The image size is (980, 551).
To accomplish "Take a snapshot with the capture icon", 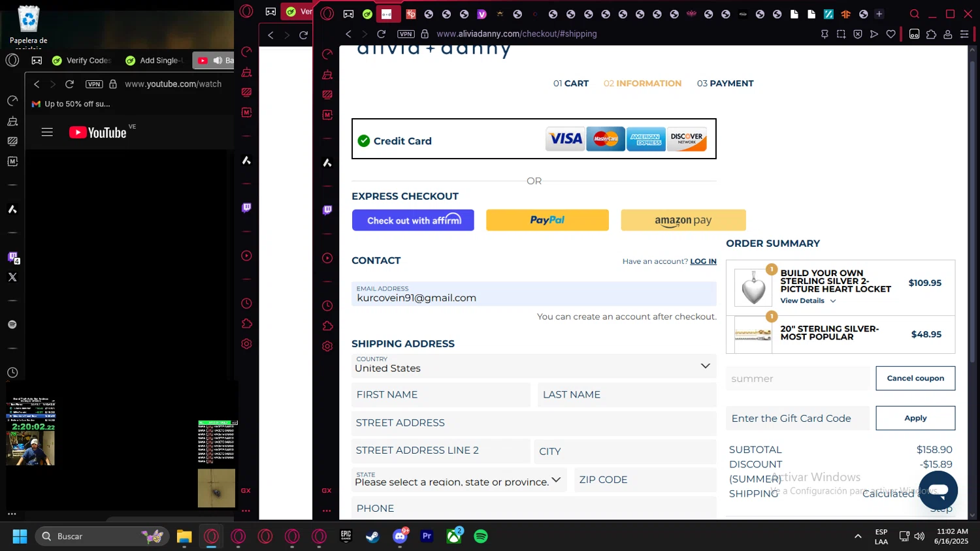I will click(841, 34).
